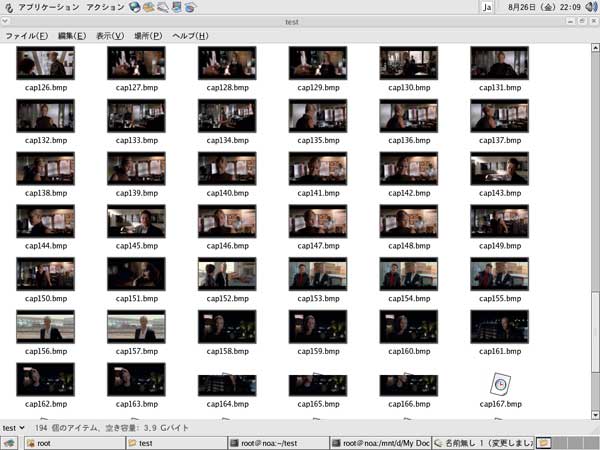Select the cap126.bmp thumbnail

[46, 63]
